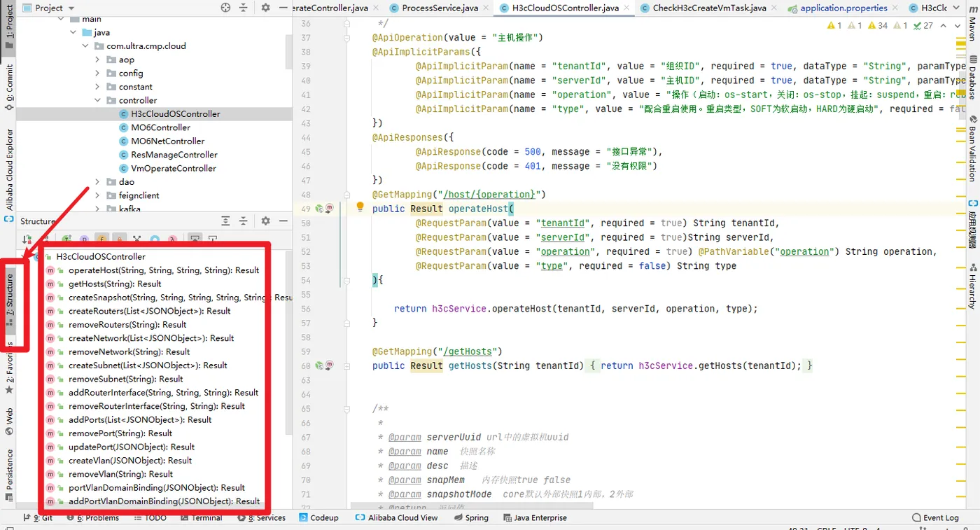Open Alibaba Cloud View tool window

coord(397,518)
